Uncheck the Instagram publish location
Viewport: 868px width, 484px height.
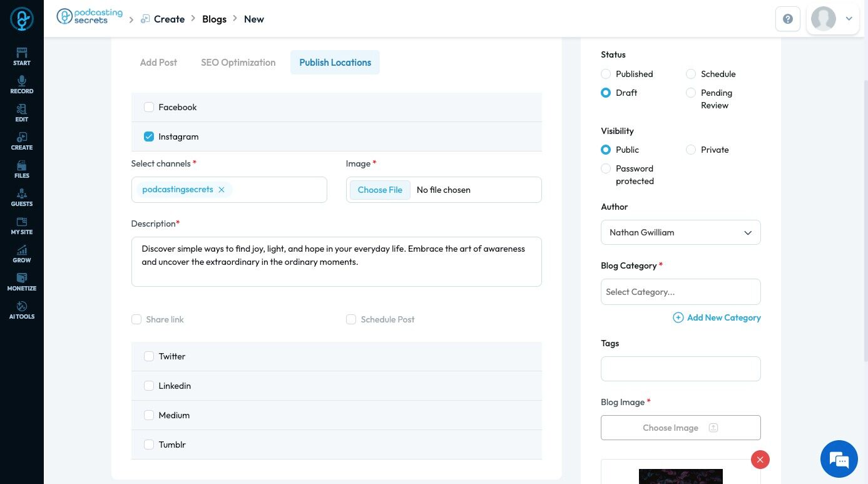tap(149, 136)
